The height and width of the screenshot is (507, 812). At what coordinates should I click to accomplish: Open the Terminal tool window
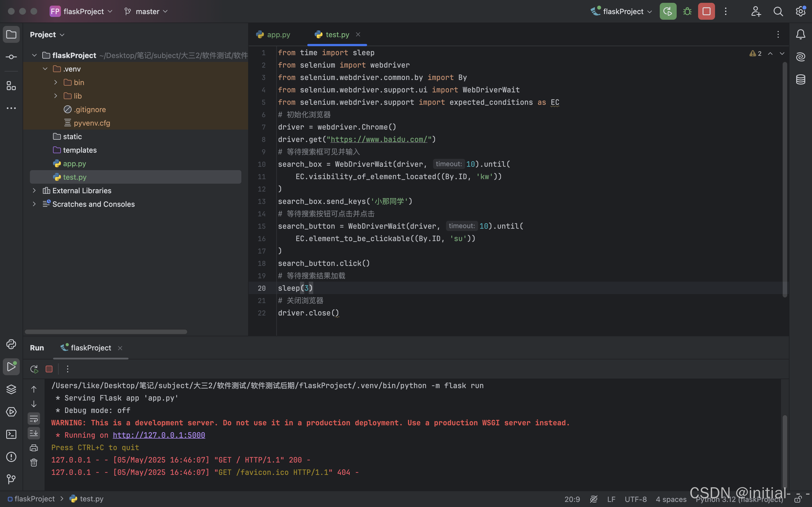click(x=11, y=434)
